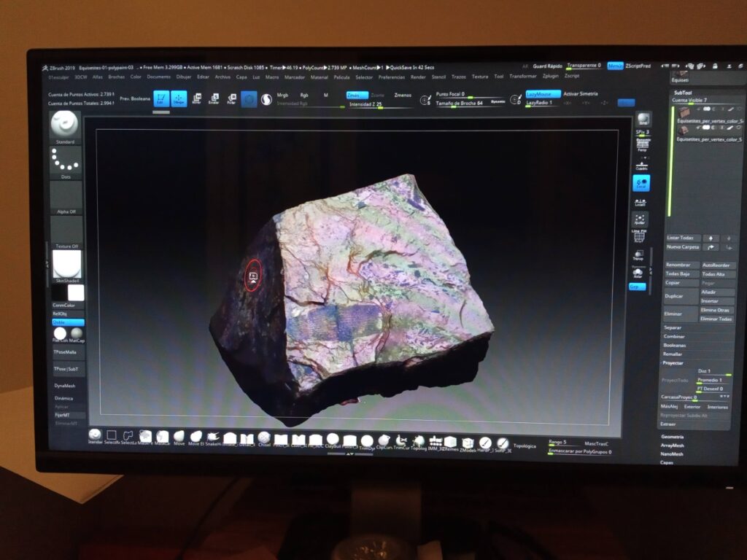747x560 pixels.
Task: Click the Renombrar button
Action: (682, 265)
